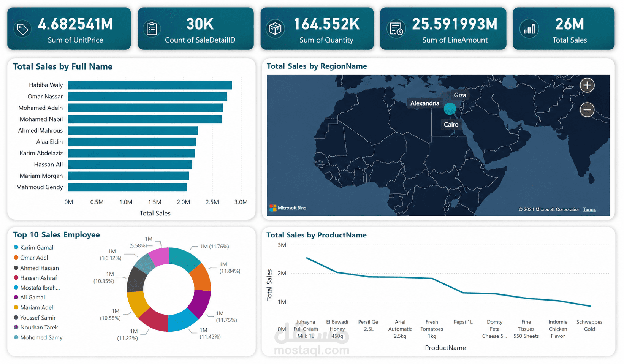Click the Juhayna Full Cream Milk 1L axis label
Image resolution: width=624 pixels, height=364 pixels.
pos(306,329)
